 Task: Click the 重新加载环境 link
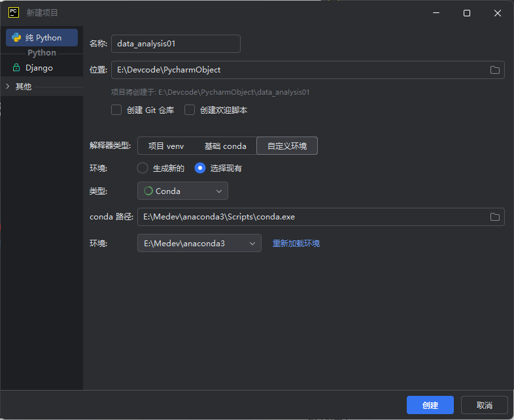(x=296, y=243)
